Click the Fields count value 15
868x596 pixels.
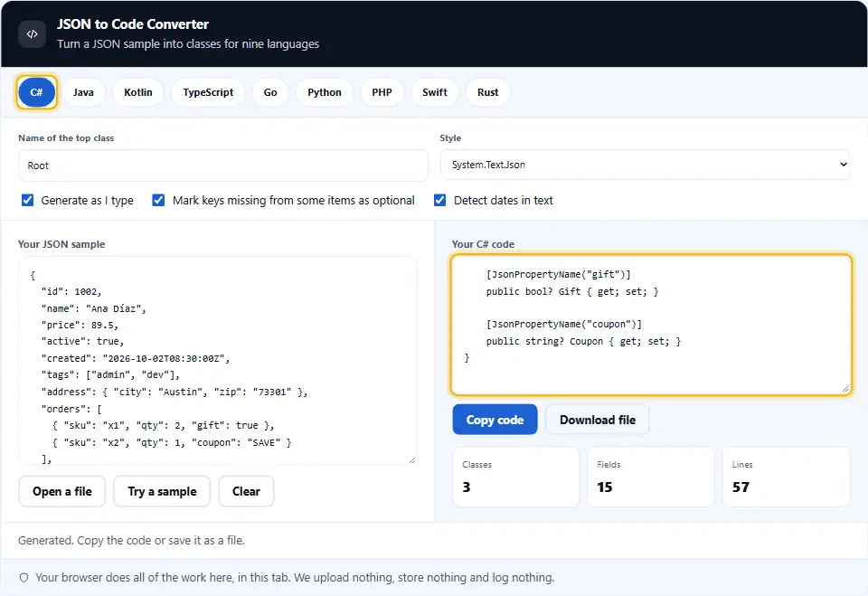pos(605,487)
